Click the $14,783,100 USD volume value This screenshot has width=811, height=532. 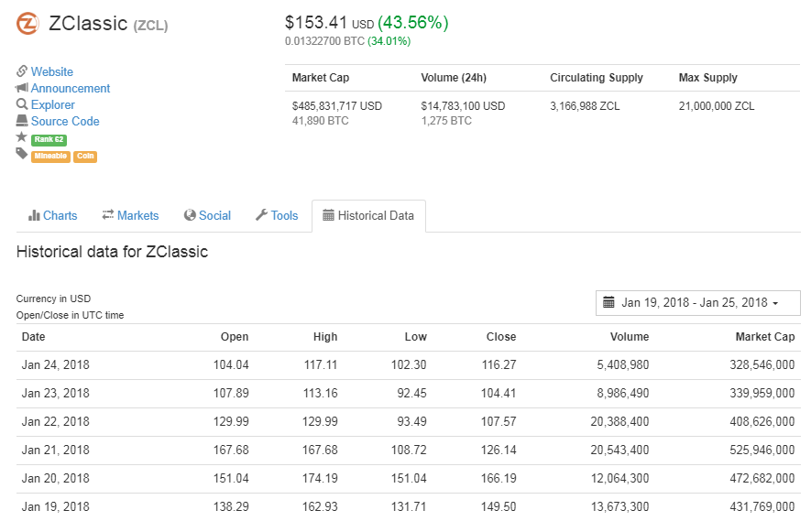click(x=463, y=106)
